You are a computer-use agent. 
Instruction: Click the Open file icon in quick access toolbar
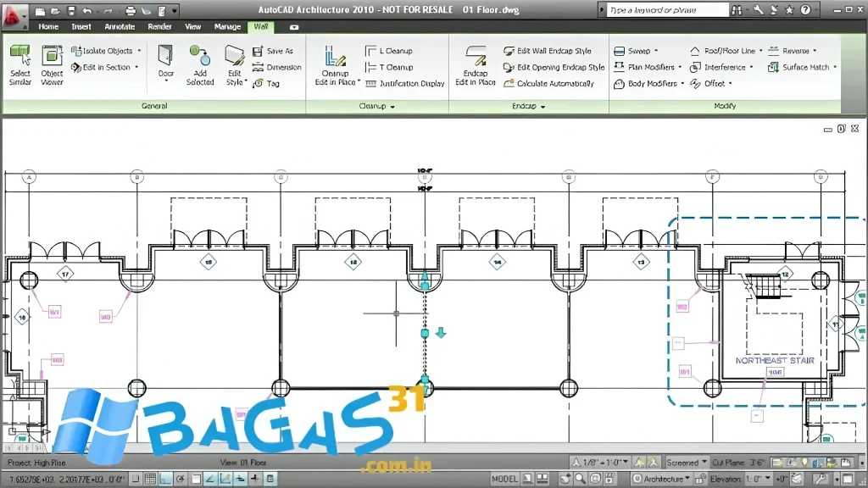pos(55,11)
